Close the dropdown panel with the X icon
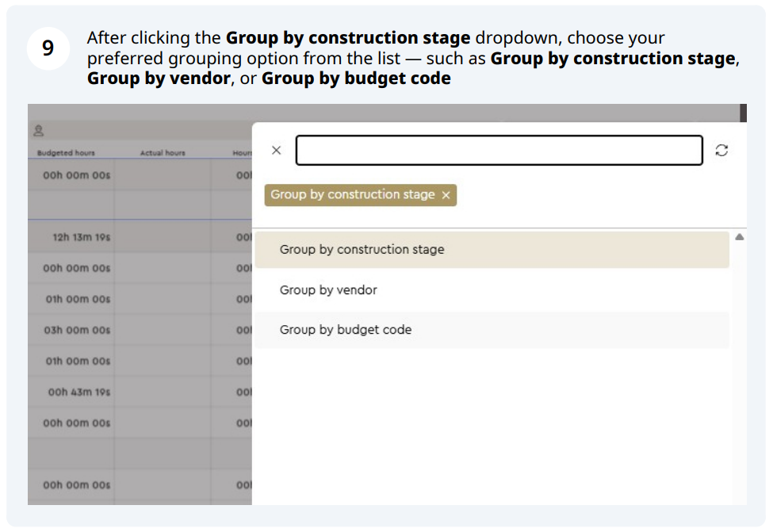Image resolution: width=773 pixels, height=532 pixels. [x=276, y=151]
